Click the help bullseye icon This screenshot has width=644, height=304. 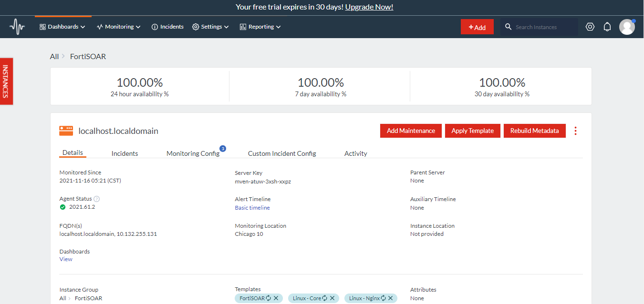tap(590, 27)
